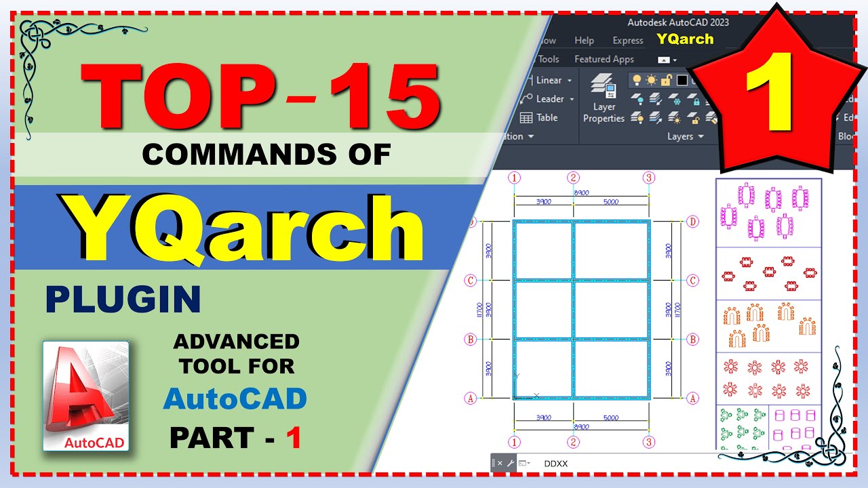Click the command line grip handle
868x488 pixels.
point(494,464)
